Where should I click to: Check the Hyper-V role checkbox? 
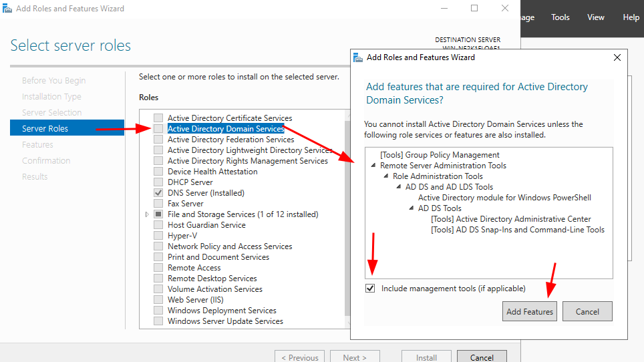[158, 235]
